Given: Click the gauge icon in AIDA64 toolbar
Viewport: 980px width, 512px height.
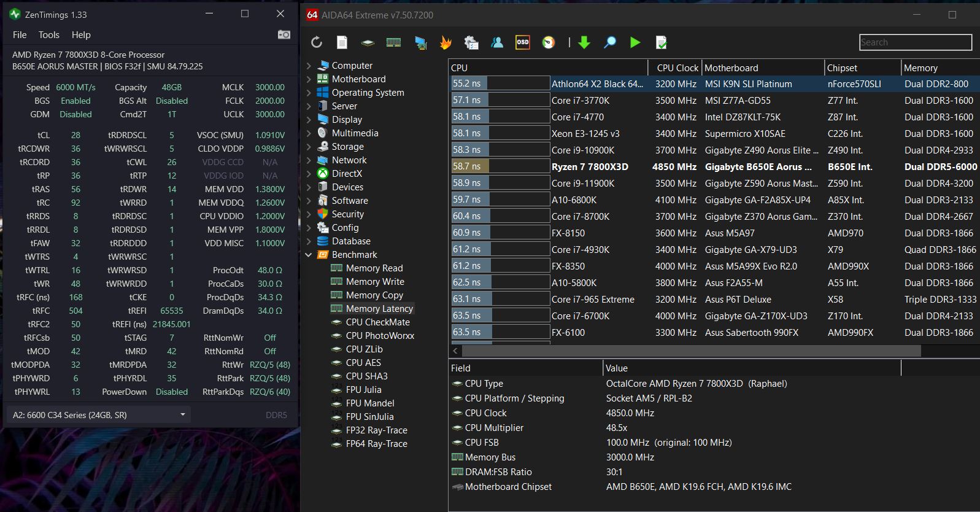Looking at the screenshot, I should coord(549,42).
